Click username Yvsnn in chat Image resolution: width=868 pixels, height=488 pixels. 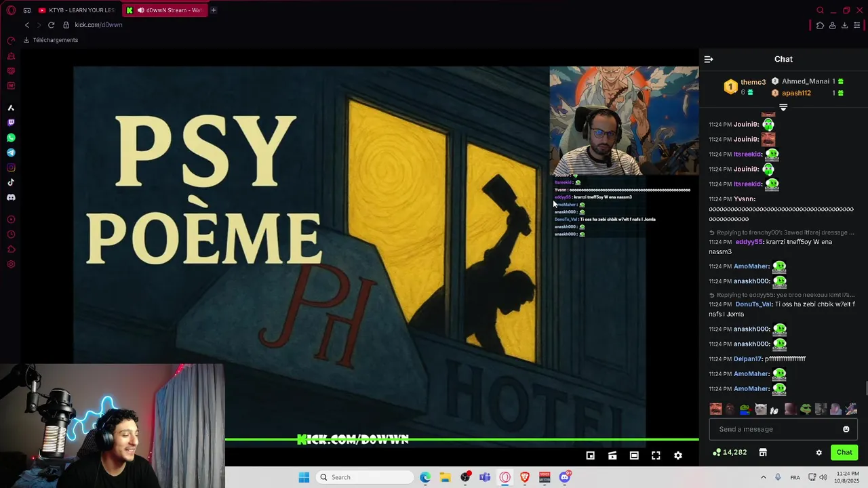click(x=744, y=199)
